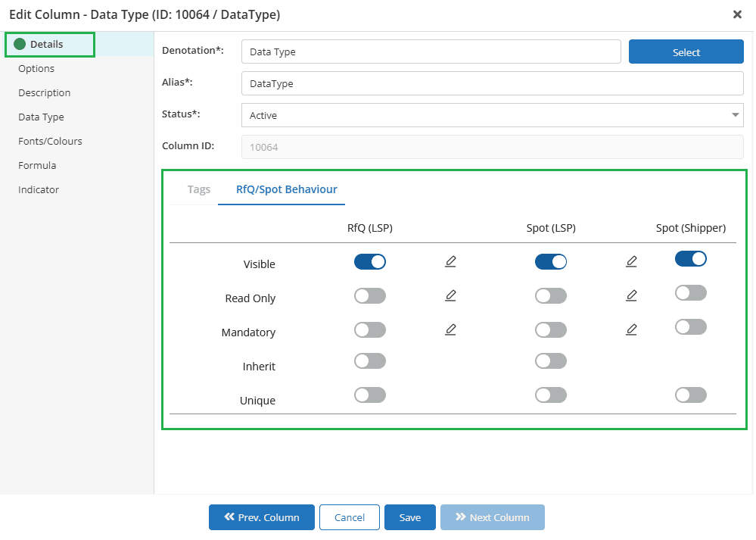
Task: Open the Status dropdown
Action: tap(492, 115)
